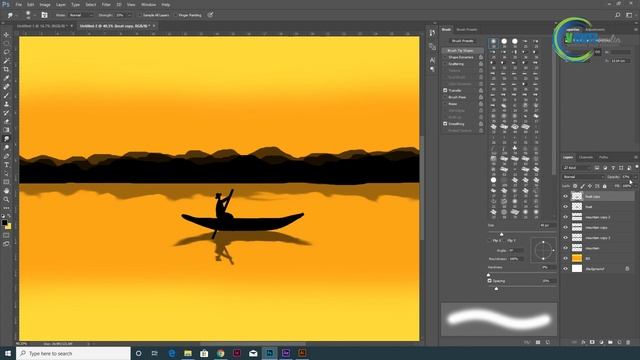
Task: Select the Lasso tool
Action: click(x=6, y=52)
